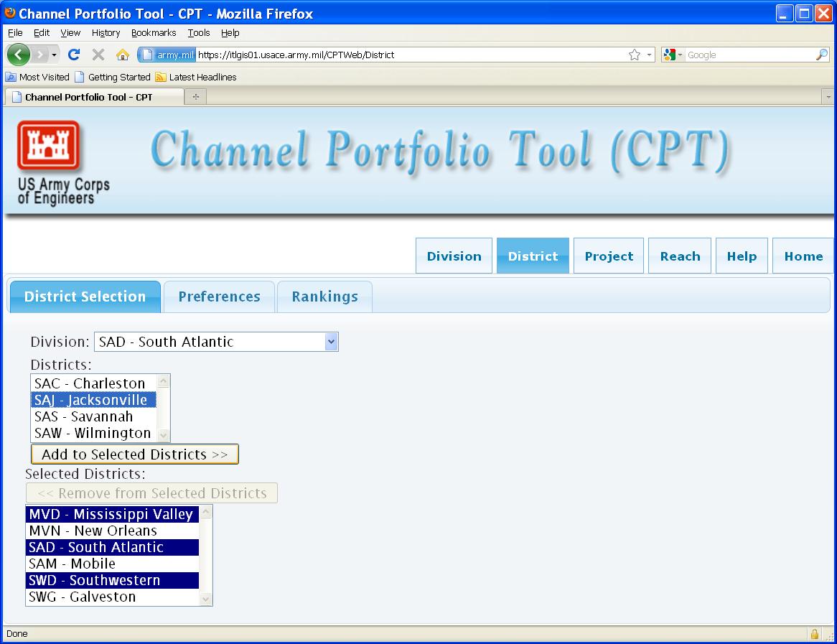Image resolution: width=837 pixels, height=644 pixels.
Task: Go to the Division page button
Action: pos(454,256)
